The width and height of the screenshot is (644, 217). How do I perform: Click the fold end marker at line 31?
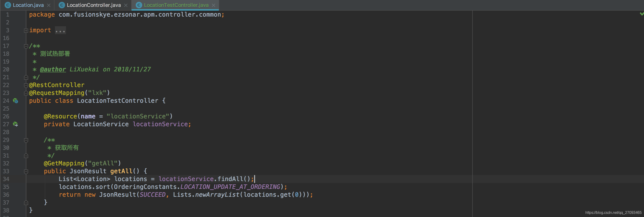click(x=26, y=156)
